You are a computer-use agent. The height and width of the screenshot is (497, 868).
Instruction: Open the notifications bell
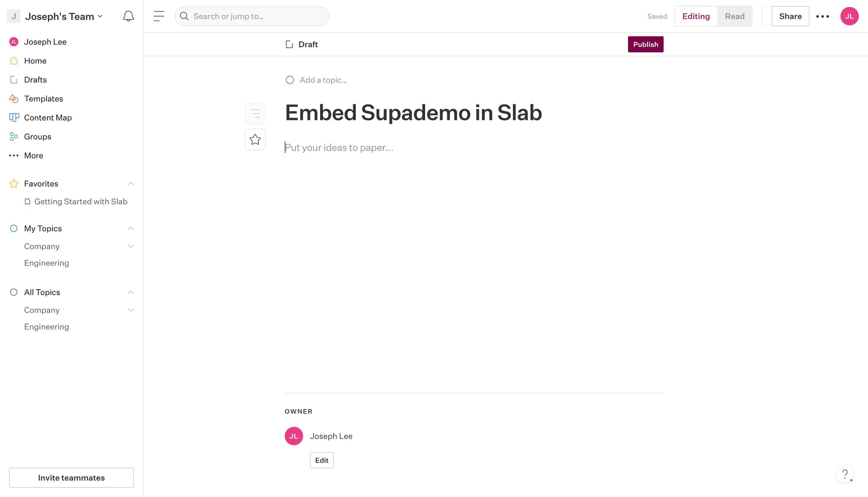(128, 16)
